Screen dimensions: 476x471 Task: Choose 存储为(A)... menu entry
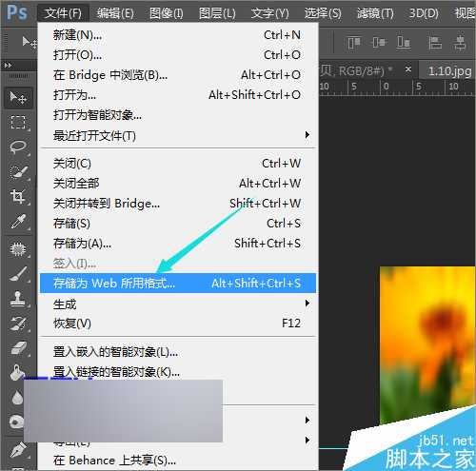point(178,244)
